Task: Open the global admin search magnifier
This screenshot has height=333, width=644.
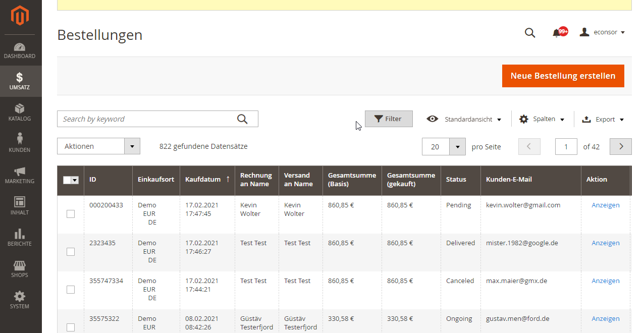Action: [x=529, y=32]
